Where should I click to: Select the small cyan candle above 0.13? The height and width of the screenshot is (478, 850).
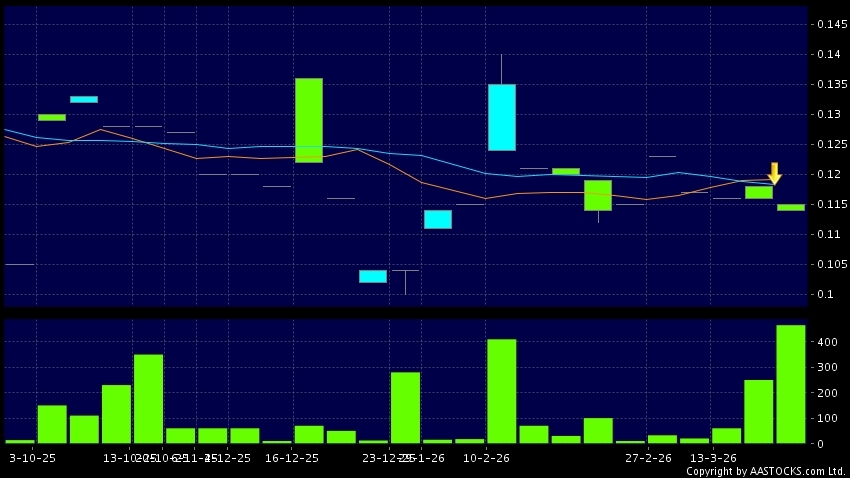pos(84,99)
